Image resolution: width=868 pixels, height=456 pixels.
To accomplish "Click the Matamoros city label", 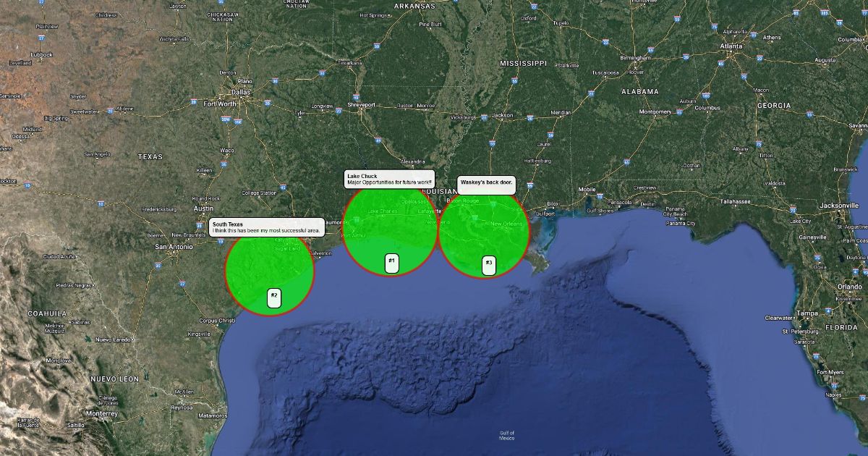I will (x=213, y=416).
